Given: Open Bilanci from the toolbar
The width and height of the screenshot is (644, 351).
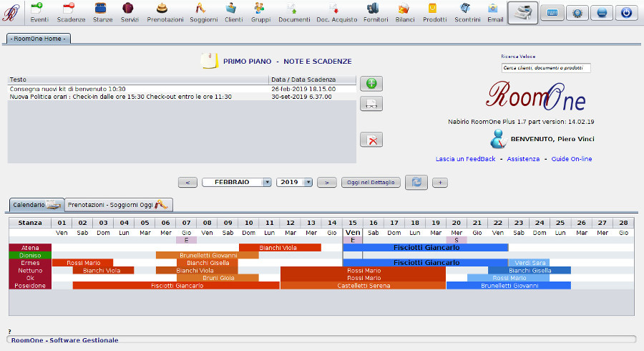Looking at the screenshot, I should pos(404,12).
